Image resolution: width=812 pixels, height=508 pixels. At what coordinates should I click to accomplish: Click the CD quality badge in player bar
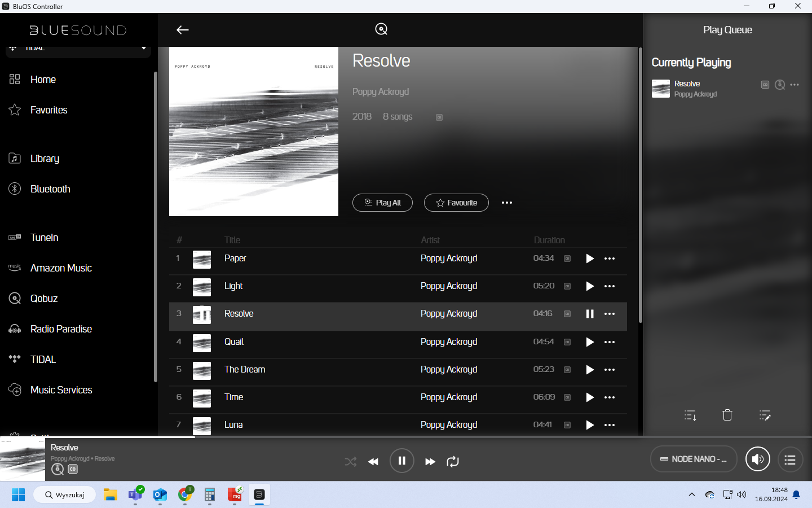click(73, 469)
